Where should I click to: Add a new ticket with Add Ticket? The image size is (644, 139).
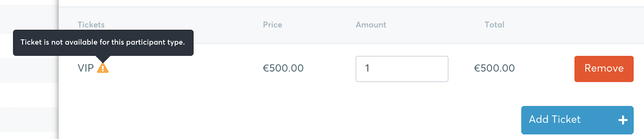577,120
